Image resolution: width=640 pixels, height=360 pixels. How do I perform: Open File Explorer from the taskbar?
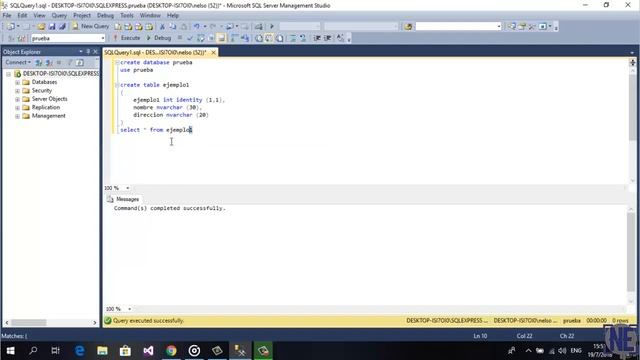102,351
